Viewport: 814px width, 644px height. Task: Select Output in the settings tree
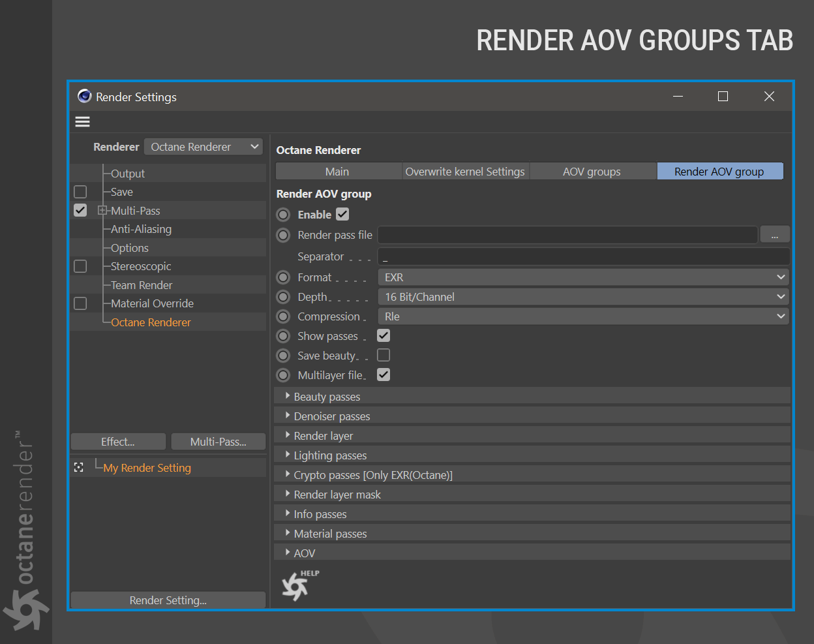(x=128, y=174)
